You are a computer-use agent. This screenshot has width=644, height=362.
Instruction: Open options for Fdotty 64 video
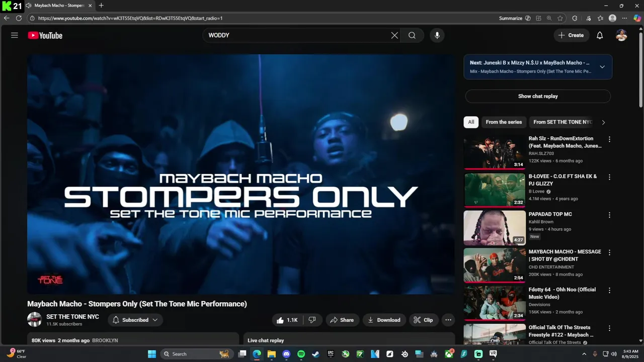coord(609,290)
